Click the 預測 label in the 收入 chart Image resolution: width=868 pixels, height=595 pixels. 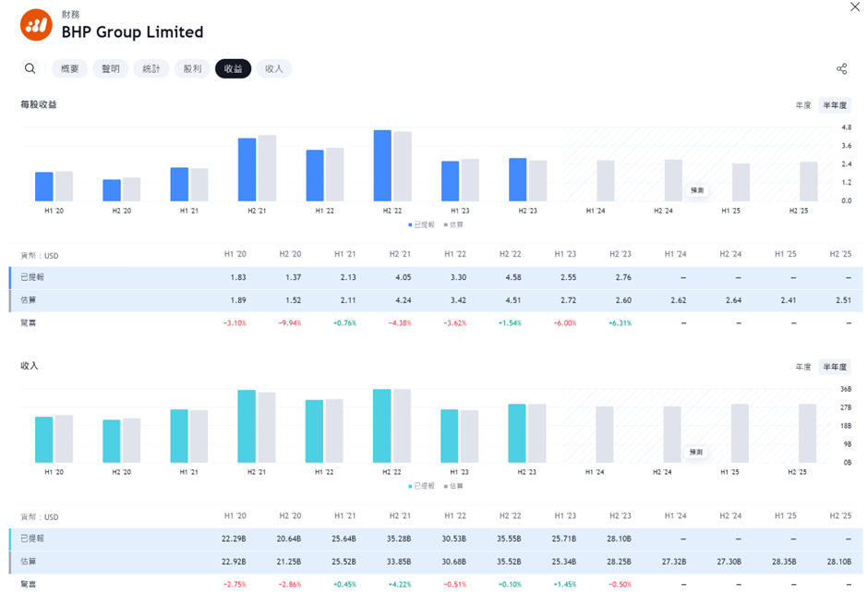click(x=696, y=452)
